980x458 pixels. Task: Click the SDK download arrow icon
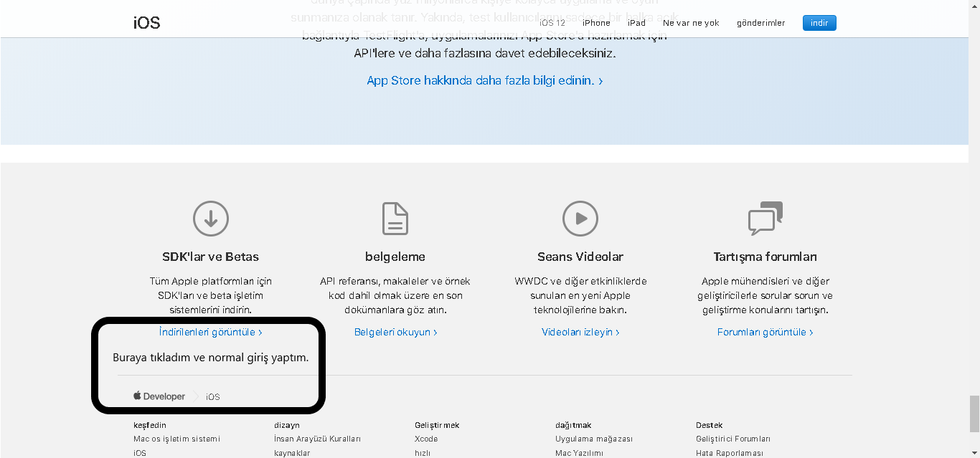211,219
